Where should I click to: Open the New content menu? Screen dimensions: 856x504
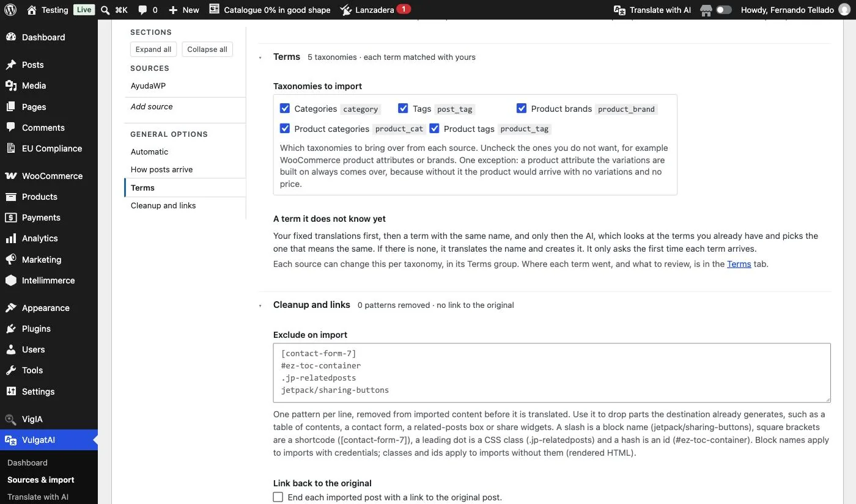(x=183, y=10)
